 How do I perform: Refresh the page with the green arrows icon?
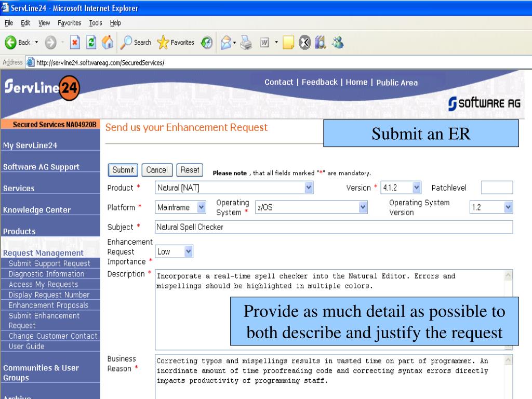tap(91, 43)
